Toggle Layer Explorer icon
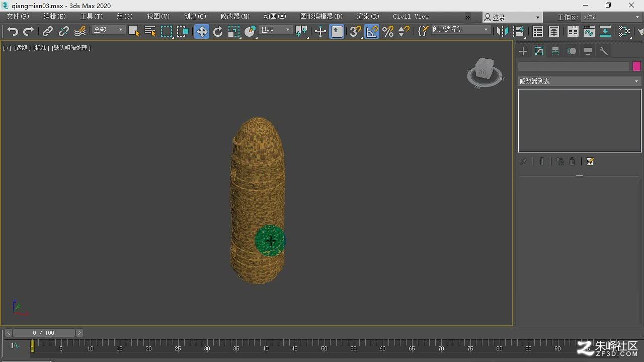This screenshot has width=644, height=362. tap(554, 31)
